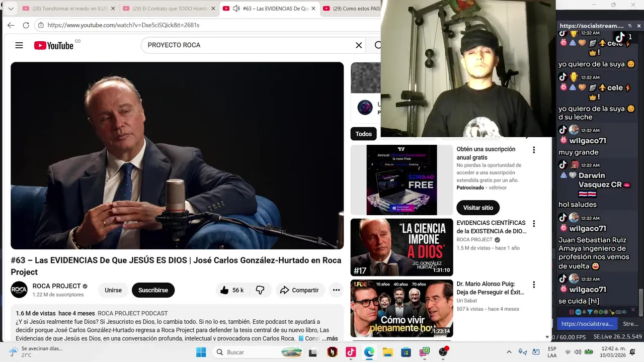Open three-dot menu for veltrivor sponsored card

[x=534, y=150]
